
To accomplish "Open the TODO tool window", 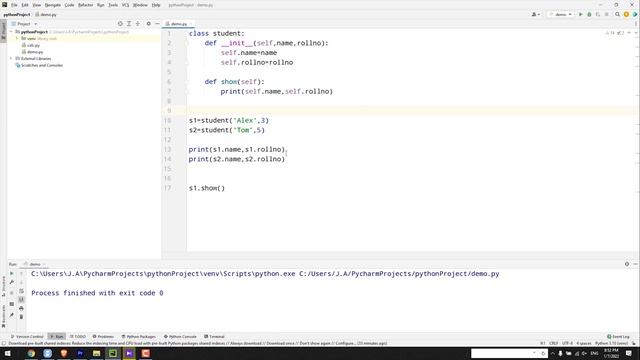I will click(78, 337).
